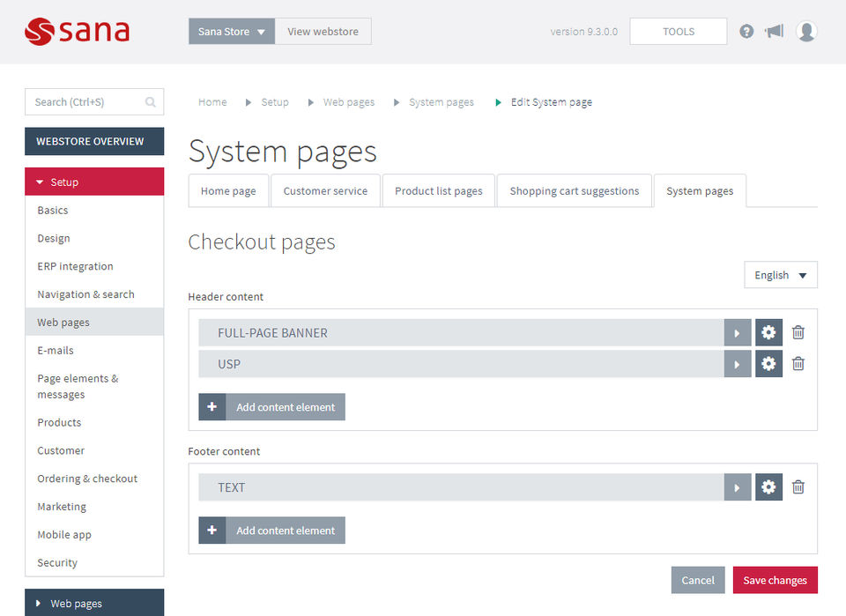The height and width of the screenshot is (616, 846).
Task: Expand the TEXT element arrow
Action: coord(738,487)
